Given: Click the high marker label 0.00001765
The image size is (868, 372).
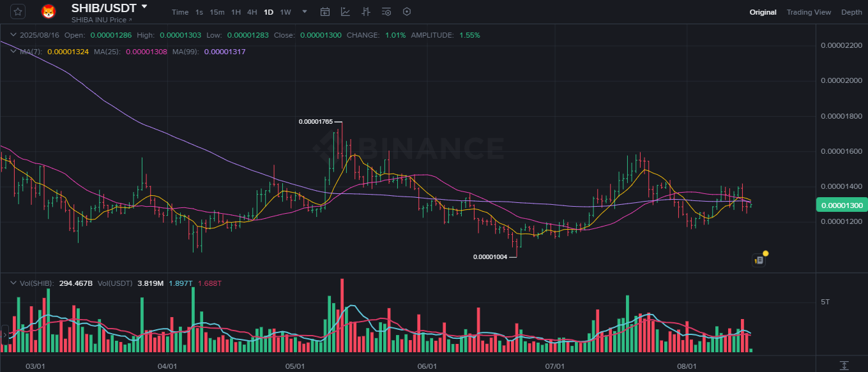Looking at the screenshot, I should [316, 121].
